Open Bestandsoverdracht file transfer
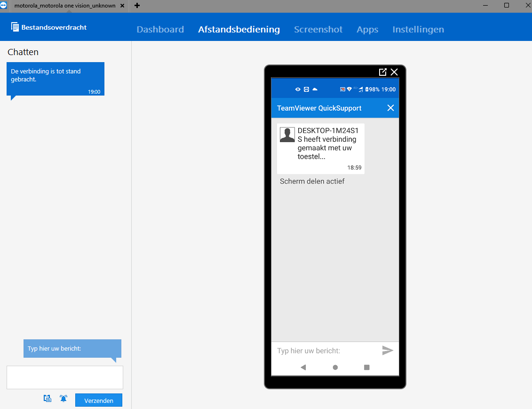Image resolution: width=532 pixels, height=409 pixels. tap(49, 27)
